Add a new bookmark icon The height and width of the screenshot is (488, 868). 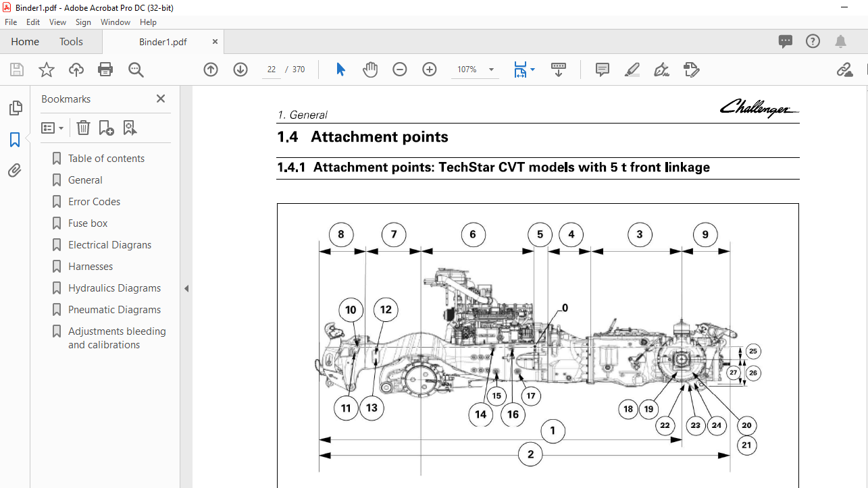[106, 128]
